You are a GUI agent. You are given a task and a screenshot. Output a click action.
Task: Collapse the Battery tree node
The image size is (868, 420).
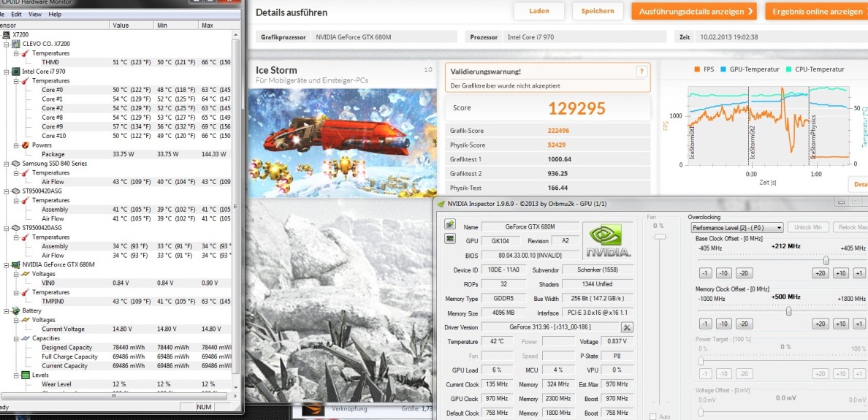point(7,310)
